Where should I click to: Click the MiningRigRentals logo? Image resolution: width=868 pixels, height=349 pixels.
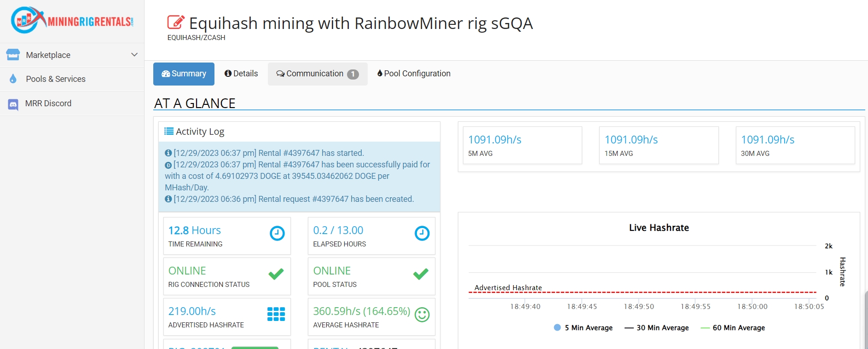72,20
